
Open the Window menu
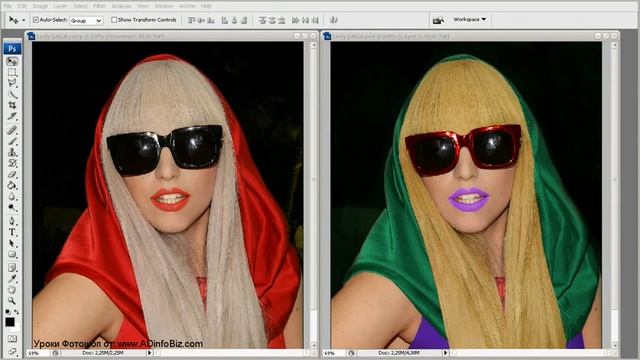pos(163,6)
